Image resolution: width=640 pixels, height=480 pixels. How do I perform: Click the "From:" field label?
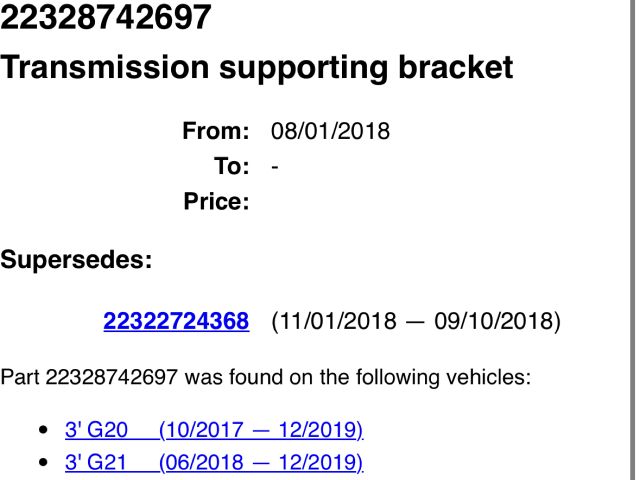click(x=215, y=131)
